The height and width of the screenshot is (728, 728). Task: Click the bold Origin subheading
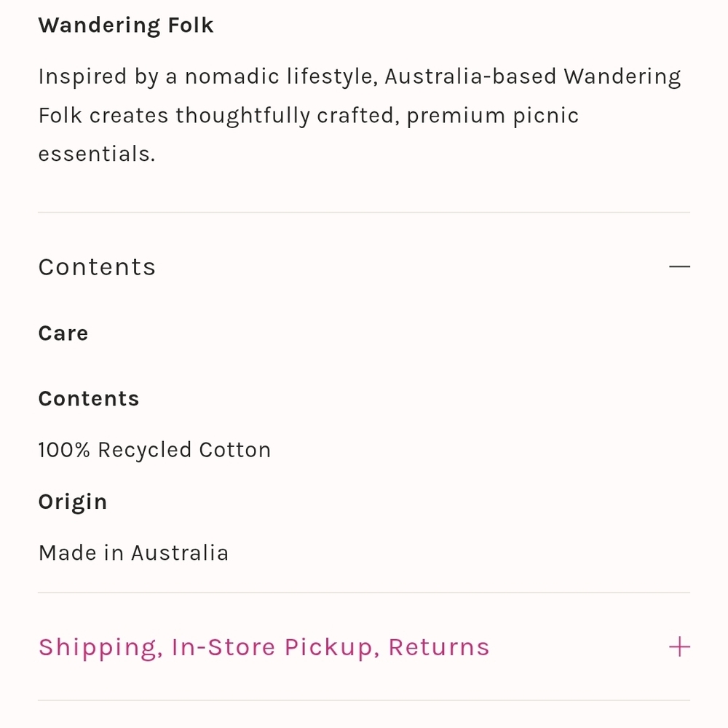tap(73, 502)
